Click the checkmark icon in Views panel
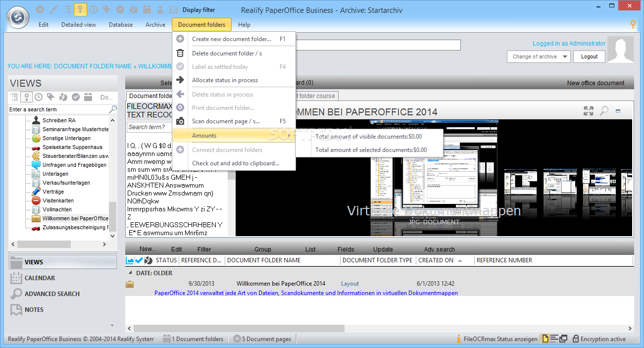This screenshot has width=644, height=348. [76, 97]
